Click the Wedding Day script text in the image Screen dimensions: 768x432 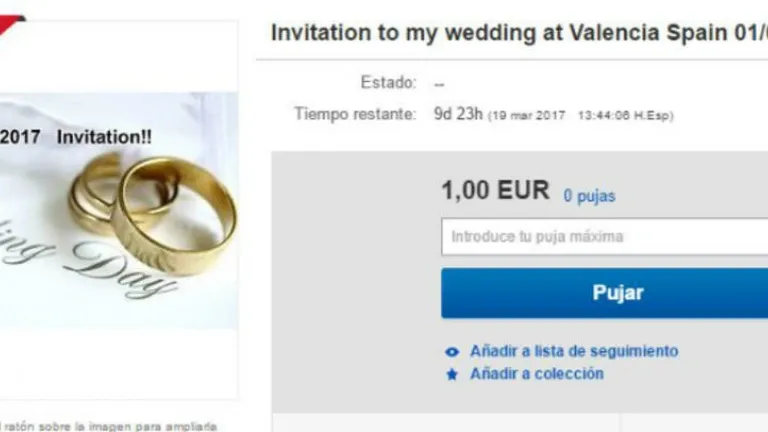(x=86, y=262)
